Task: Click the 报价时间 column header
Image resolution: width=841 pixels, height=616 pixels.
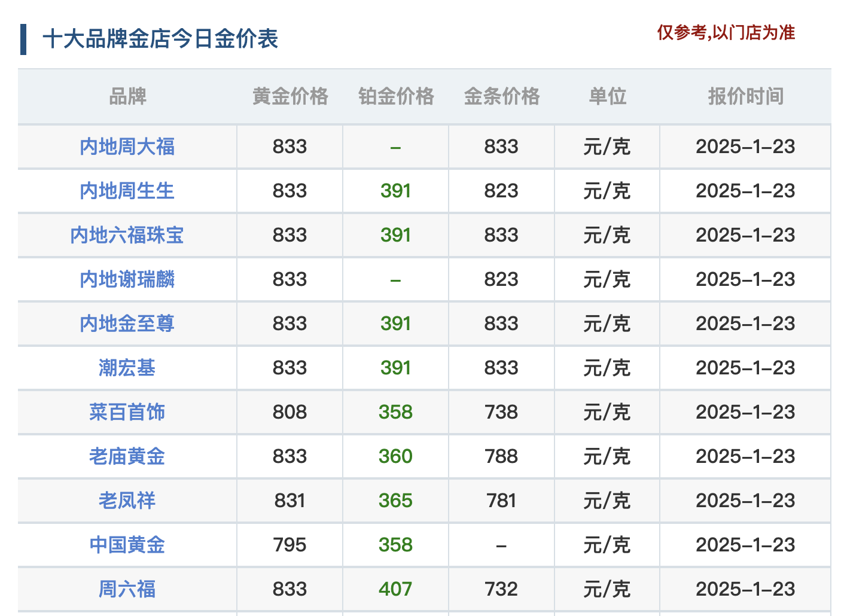Action: click(746, 96)
